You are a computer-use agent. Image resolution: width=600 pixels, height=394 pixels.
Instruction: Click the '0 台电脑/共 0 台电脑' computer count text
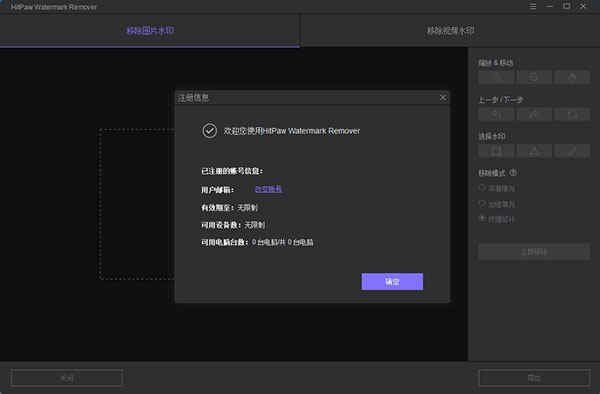point(282,242)
